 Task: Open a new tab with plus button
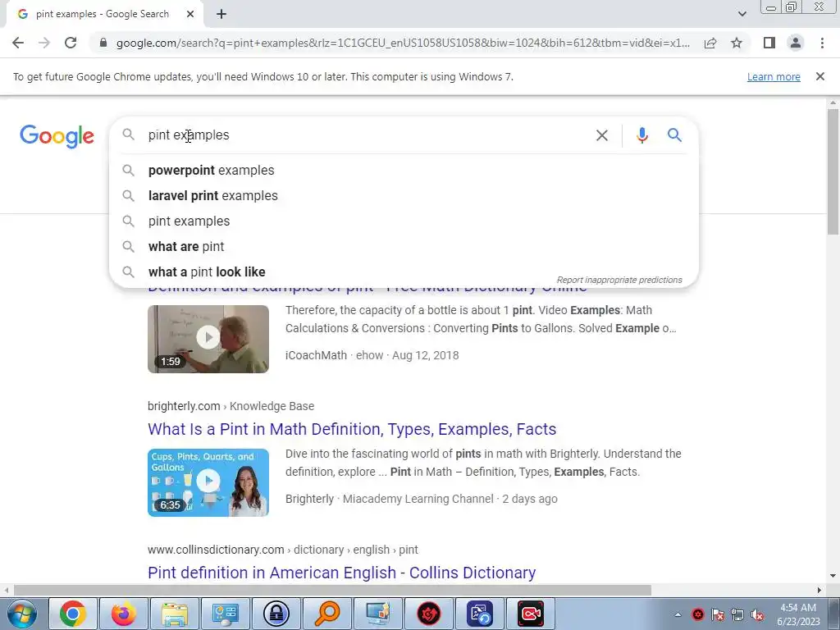pos(221,14)
